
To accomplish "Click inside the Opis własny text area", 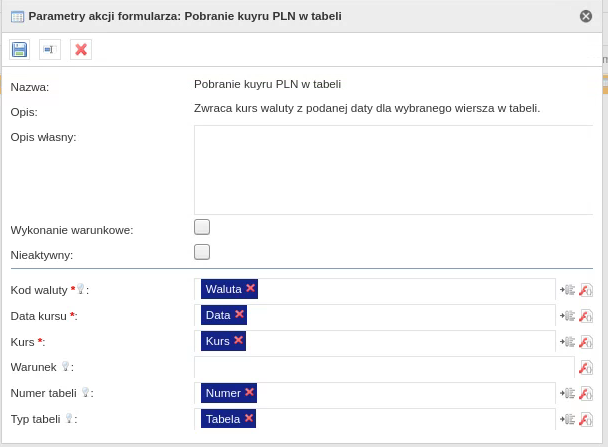I will 393,169.
